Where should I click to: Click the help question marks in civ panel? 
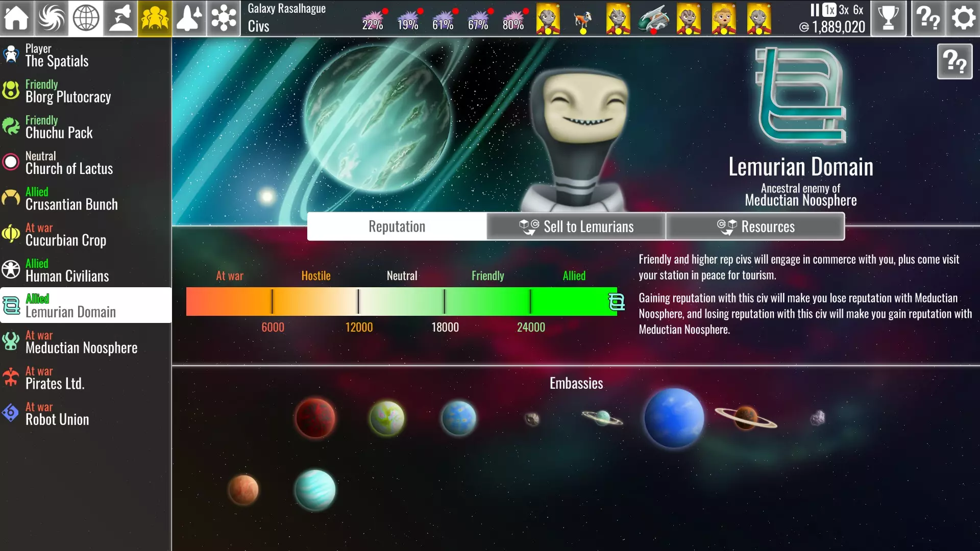click(954, 62)
